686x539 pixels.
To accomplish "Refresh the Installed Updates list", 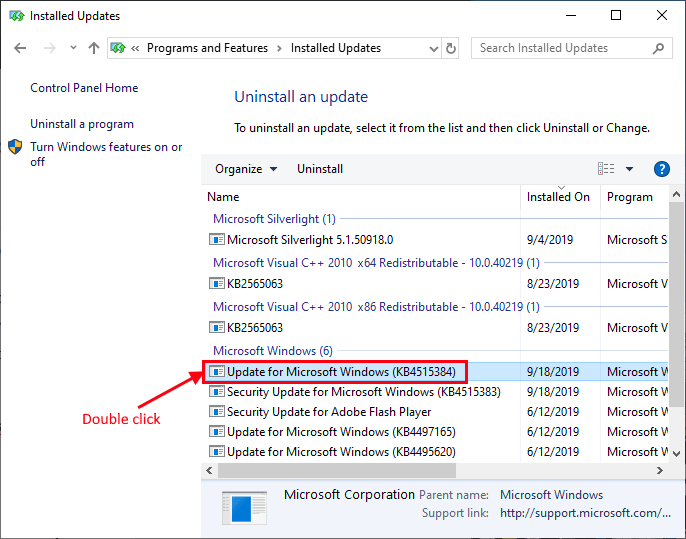I will click(x=451, y=48).
